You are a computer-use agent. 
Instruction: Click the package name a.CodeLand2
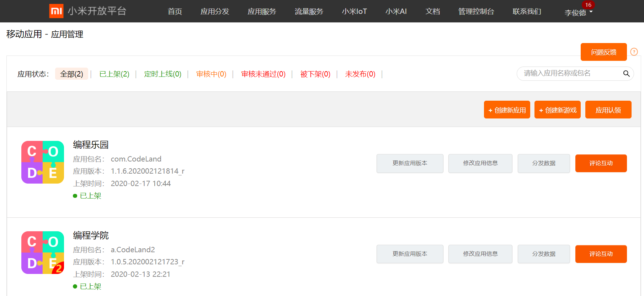(x=133, y=250)
